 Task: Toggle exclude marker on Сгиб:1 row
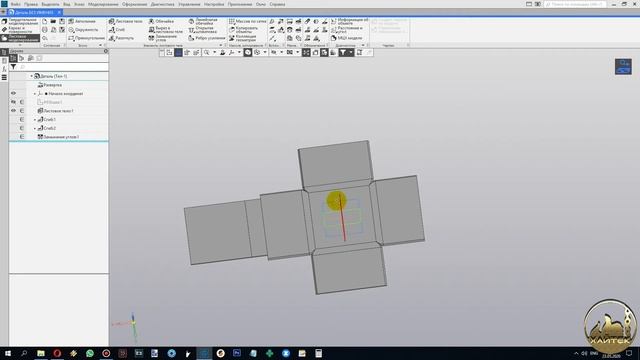tap(22, 120)
